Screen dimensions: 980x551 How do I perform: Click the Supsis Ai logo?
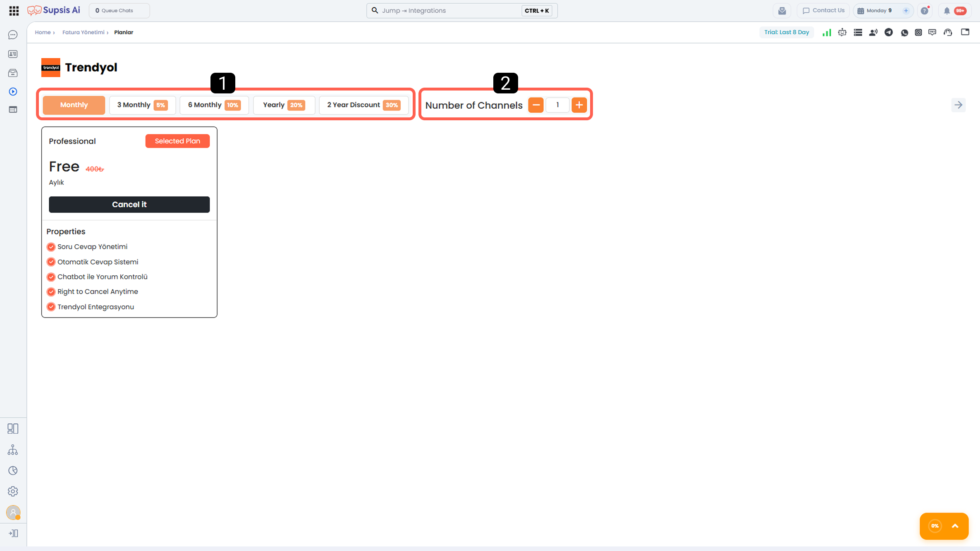coord(54,10)
